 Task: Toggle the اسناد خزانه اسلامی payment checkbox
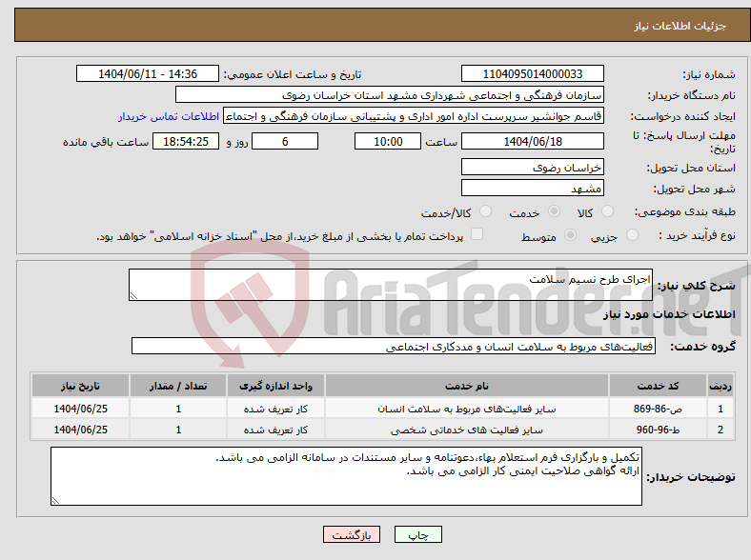coord(477,234)
